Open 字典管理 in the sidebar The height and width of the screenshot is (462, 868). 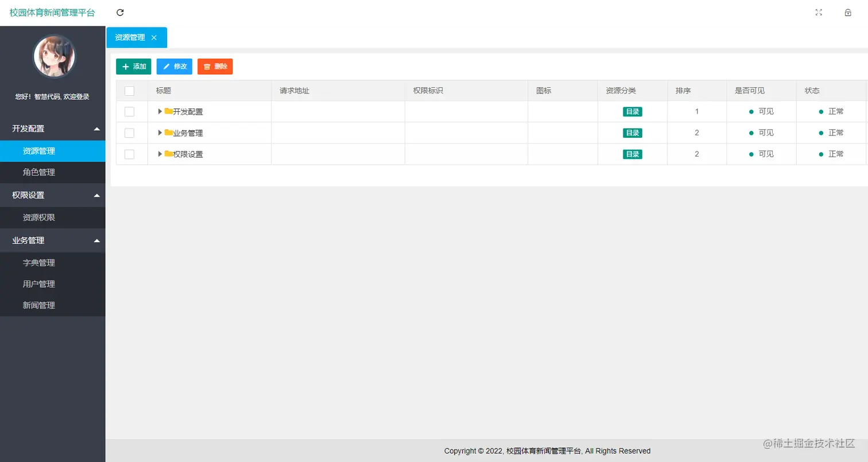click(52, 263)
